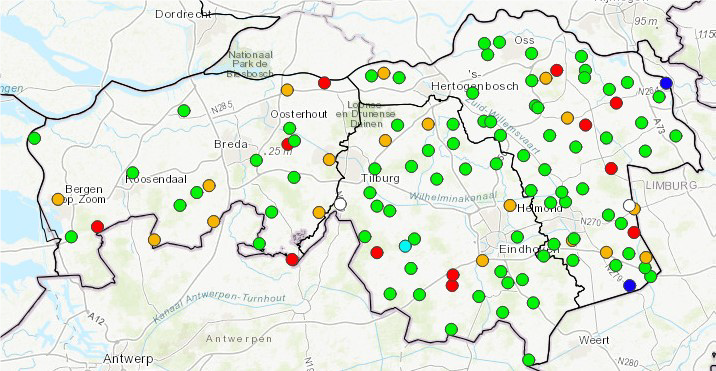Click the orange marker touching white marker near Limburg
This screenshot has width=716, height=371.
[635, 209]
